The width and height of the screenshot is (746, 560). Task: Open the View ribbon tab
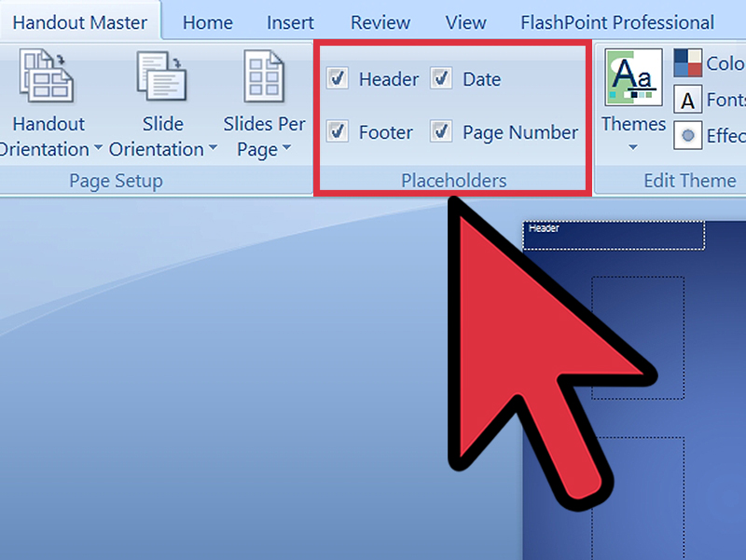click(x=465, y=22)
